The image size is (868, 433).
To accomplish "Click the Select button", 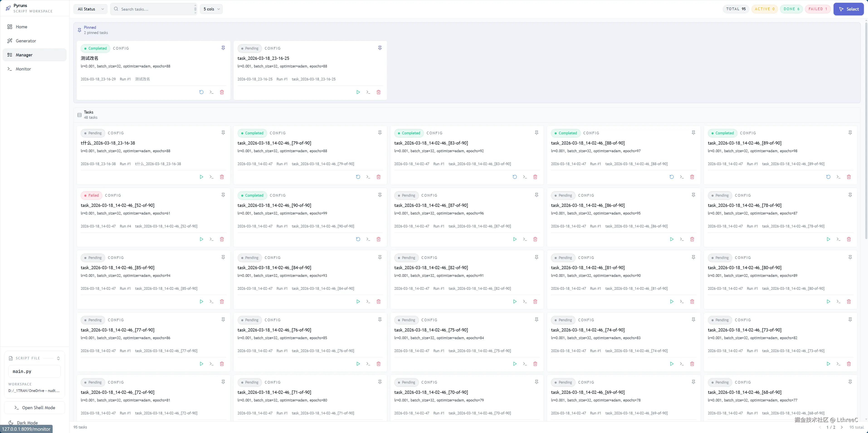I will [849, 9].
